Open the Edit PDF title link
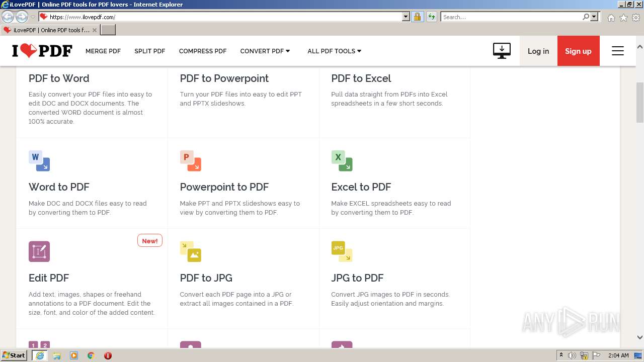This screenshot has height=362, width=644. (x=49, y=278)
